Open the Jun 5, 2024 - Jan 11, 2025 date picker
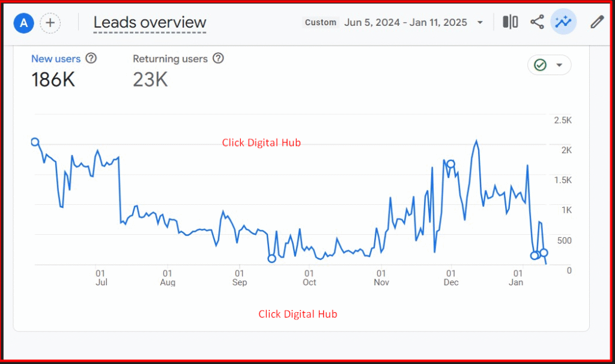Image resolution: width=615 pixels, height=364 pixels. [414, 22]
